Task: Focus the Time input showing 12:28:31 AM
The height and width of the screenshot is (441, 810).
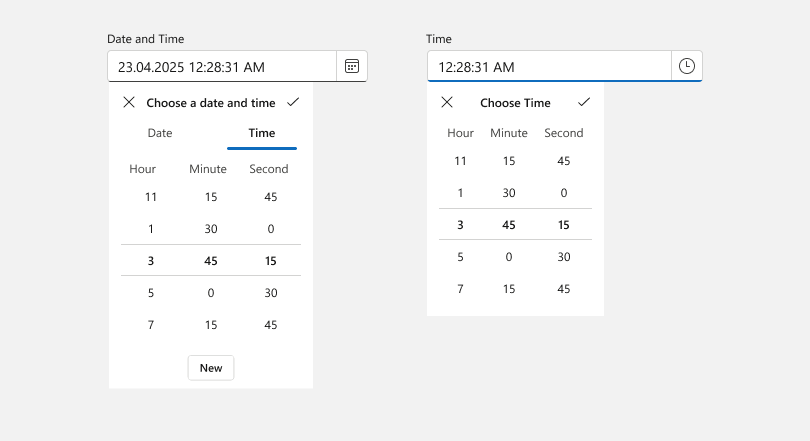Action: 549,67
